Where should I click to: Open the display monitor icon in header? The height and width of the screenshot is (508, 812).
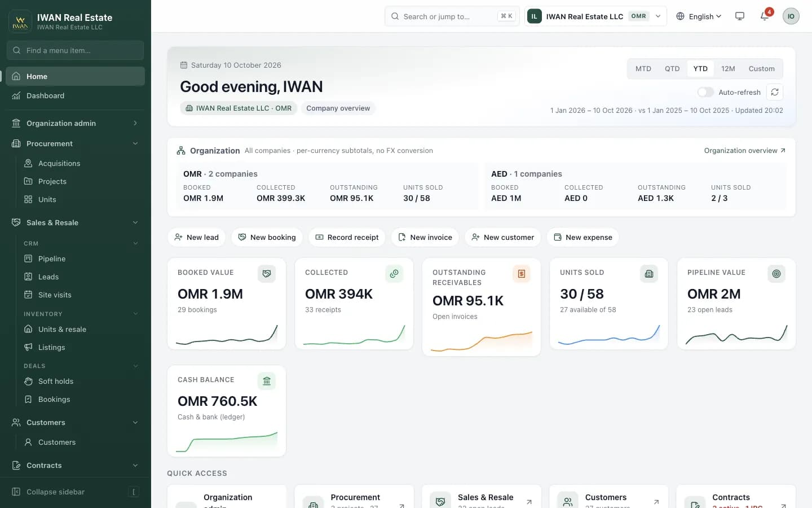[x=740, y=16]
